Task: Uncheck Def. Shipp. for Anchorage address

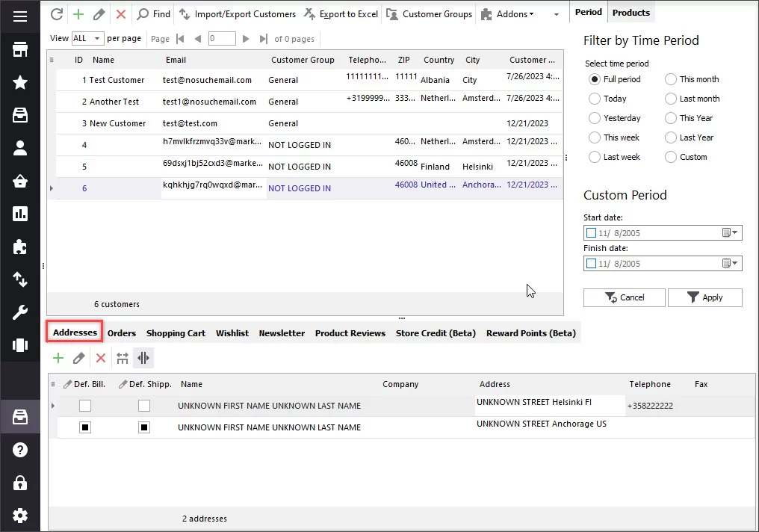Action: coord(144,427)
